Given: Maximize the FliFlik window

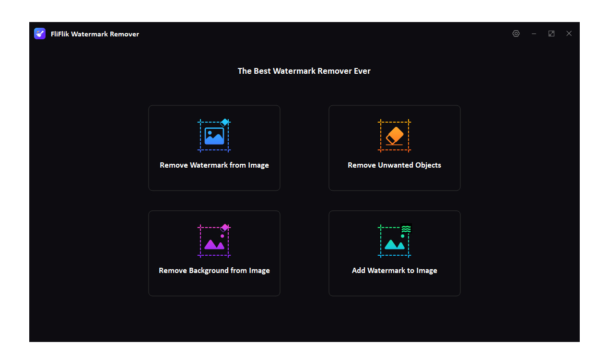Looking at the screenshot, I should [551, 34].
